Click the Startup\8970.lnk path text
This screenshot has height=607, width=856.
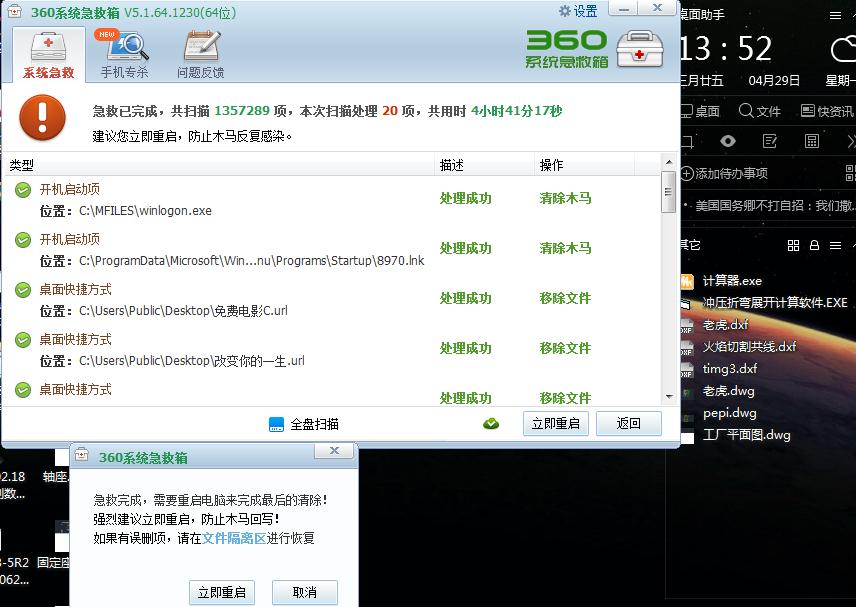click(252, 261)
